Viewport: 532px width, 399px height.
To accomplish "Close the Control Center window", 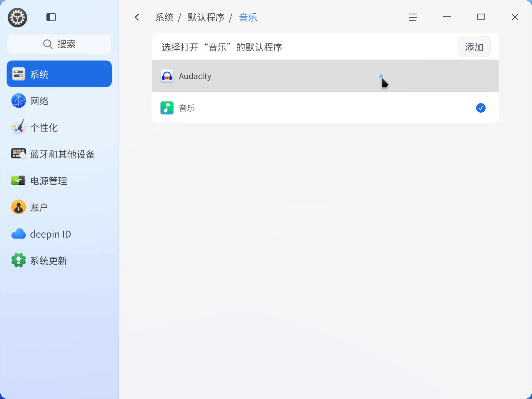I will [515, 17].
